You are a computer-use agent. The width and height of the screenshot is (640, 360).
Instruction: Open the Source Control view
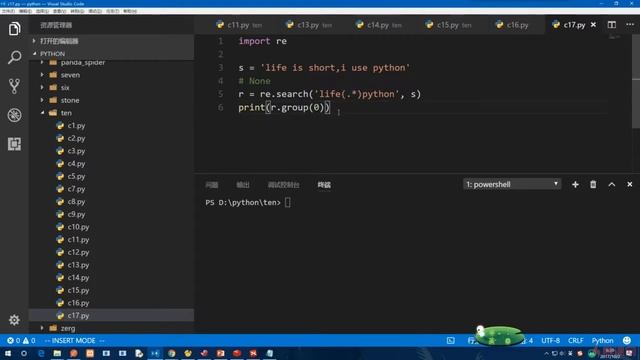[14, 86]
